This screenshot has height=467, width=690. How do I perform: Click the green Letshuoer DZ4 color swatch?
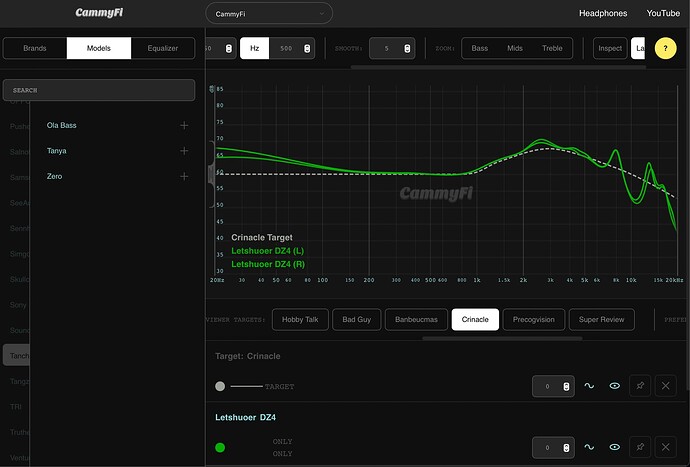coord(220,447)
